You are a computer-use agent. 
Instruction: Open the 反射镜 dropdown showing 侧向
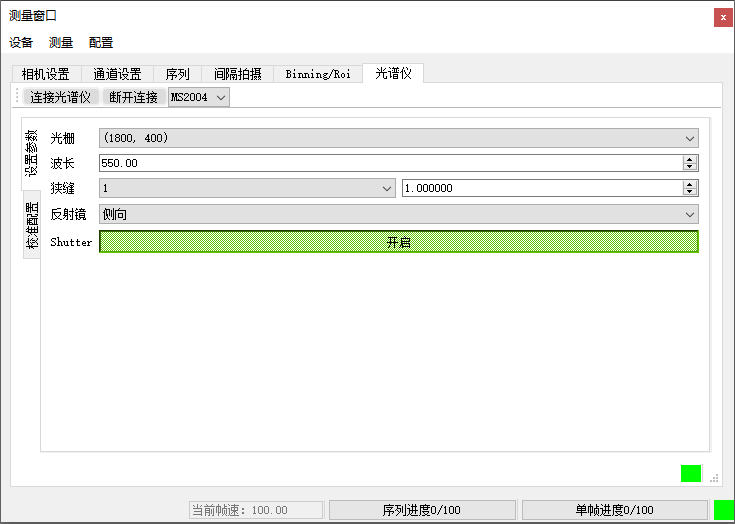398,214
